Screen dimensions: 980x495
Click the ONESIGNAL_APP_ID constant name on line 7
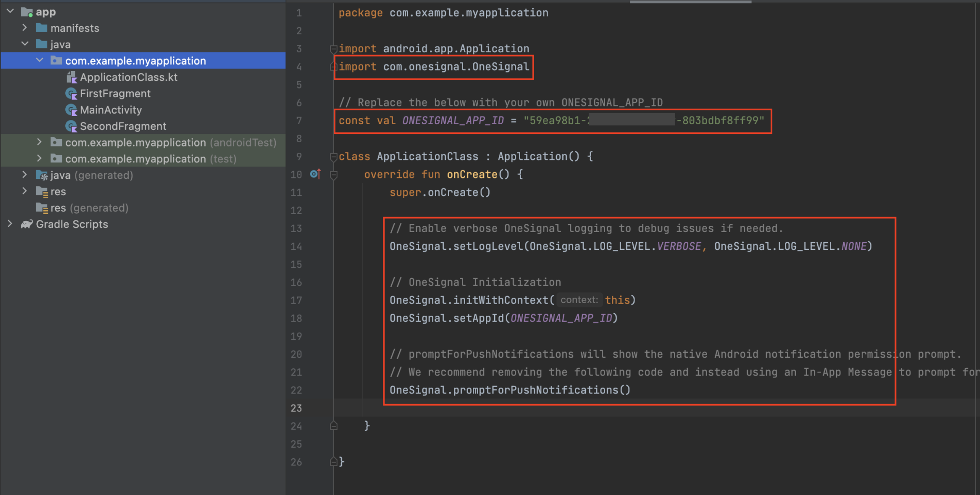pyautogui.click(x=453, y=120)
